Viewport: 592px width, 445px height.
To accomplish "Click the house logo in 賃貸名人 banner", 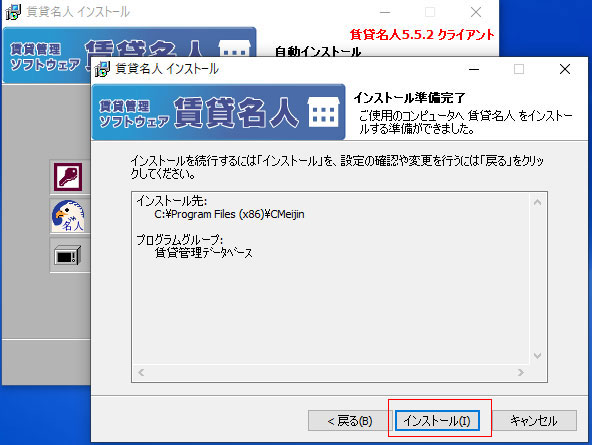I will [x=324, y=112].
